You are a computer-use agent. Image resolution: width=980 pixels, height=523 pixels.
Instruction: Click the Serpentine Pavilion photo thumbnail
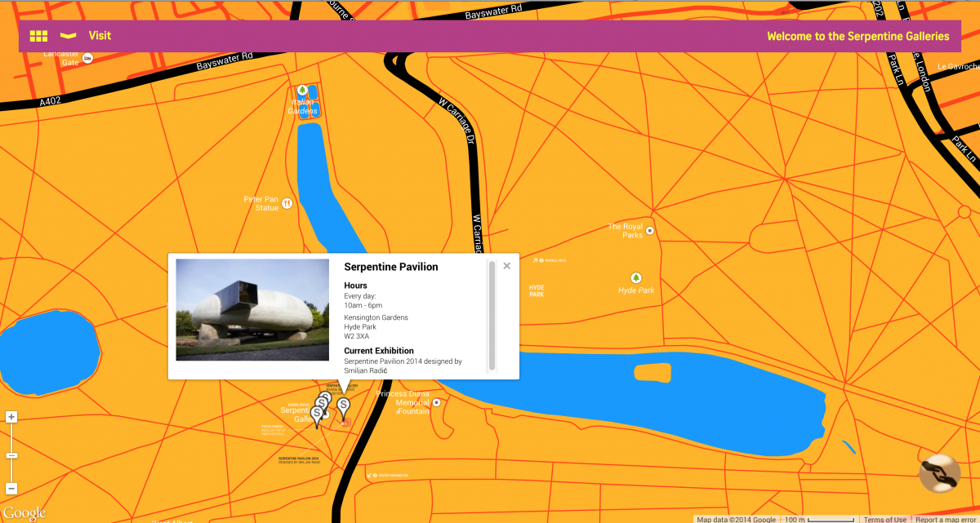tap(252, 309)
